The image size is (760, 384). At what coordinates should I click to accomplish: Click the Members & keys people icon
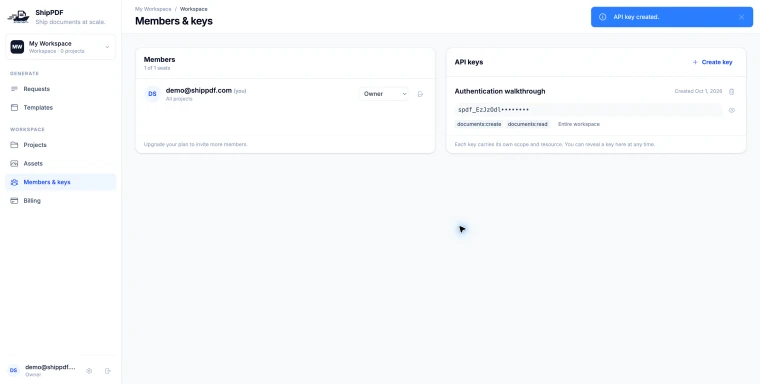(x=14, y=182)
